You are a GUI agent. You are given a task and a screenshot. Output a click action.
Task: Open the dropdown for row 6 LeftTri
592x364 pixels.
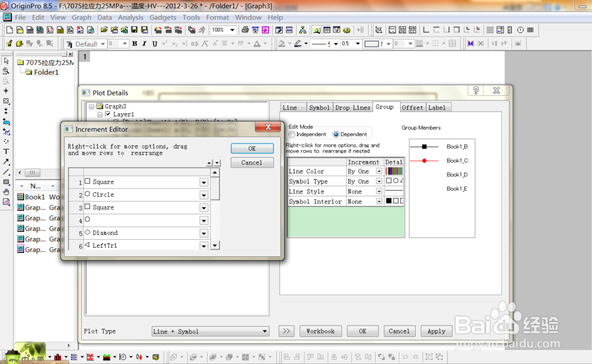[204, 246]
